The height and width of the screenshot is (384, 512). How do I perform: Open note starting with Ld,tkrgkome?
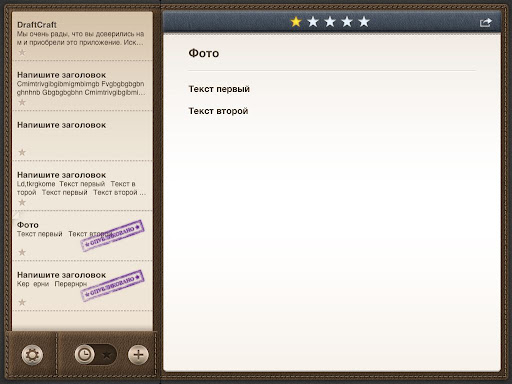point(82,186)
